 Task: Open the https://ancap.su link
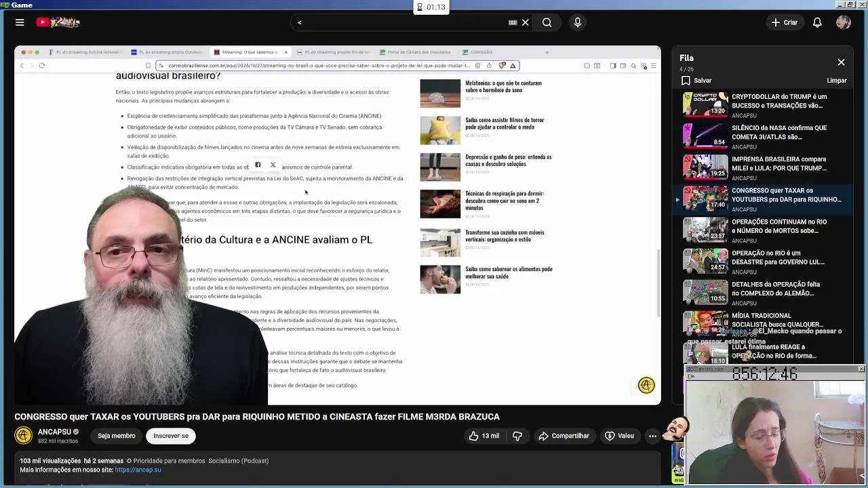coord(138,470)
